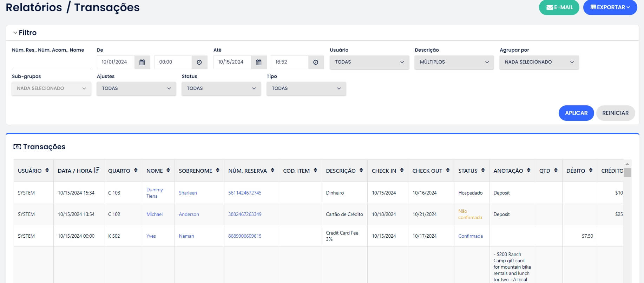The width and height of the screenshot is (644, 283).
Task: Open the Até time clock icon
Action: [x=316, y=62]
